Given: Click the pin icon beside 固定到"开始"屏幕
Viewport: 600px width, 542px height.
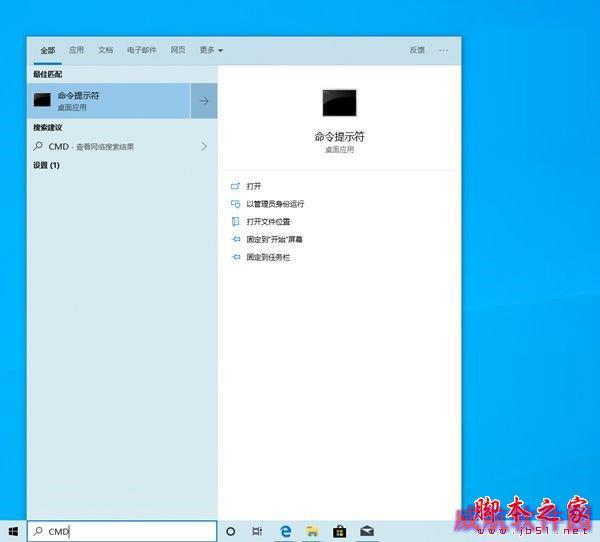Looking at the screenshot, I should 236,239.
